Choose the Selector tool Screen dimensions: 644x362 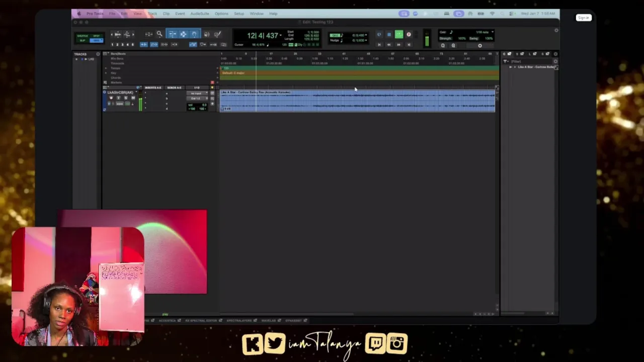[183, 34]
